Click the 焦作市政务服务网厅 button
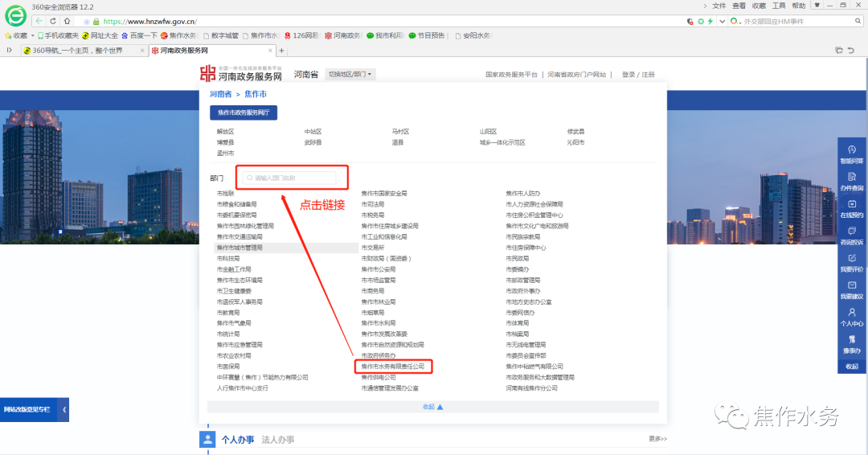The height and width of the screenshot is (455, 868). pyautogui.click(x=243, y=113)
